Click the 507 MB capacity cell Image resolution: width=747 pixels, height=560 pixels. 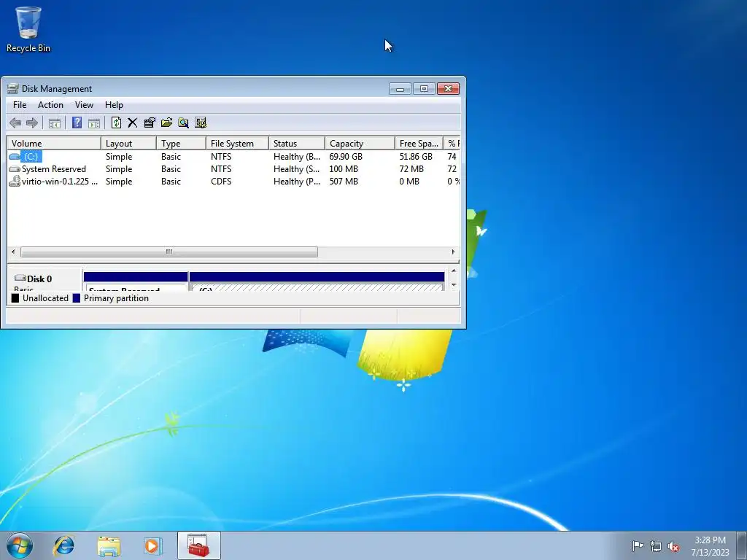click(344, 182)
